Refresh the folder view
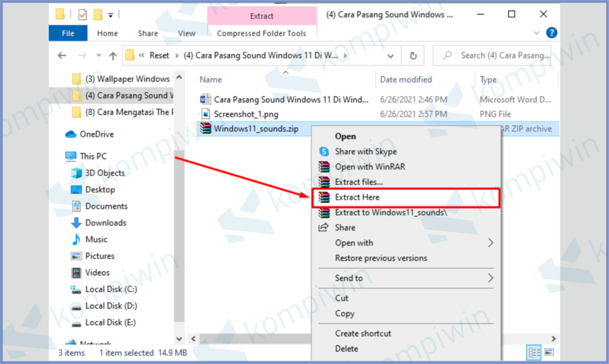 coord(413,55)
